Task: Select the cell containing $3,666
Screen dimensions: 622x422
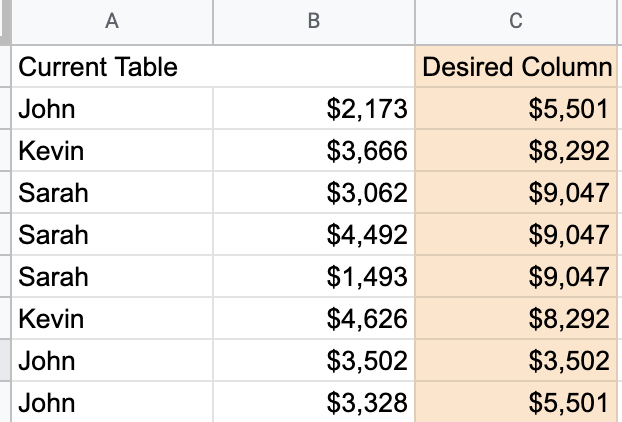Action: coord(314,150)
